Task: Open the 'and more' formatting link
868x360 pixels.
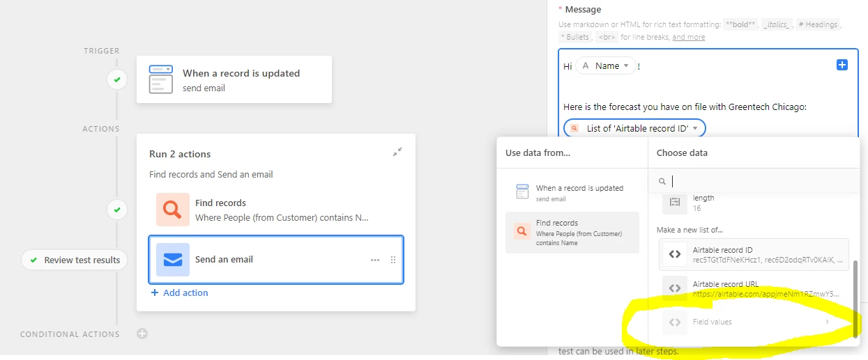Action: point(688,37)
